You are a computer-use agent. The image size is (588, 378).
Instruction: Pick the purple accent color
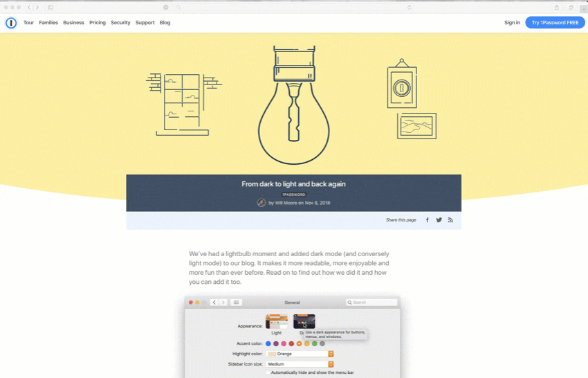point(276,343)
